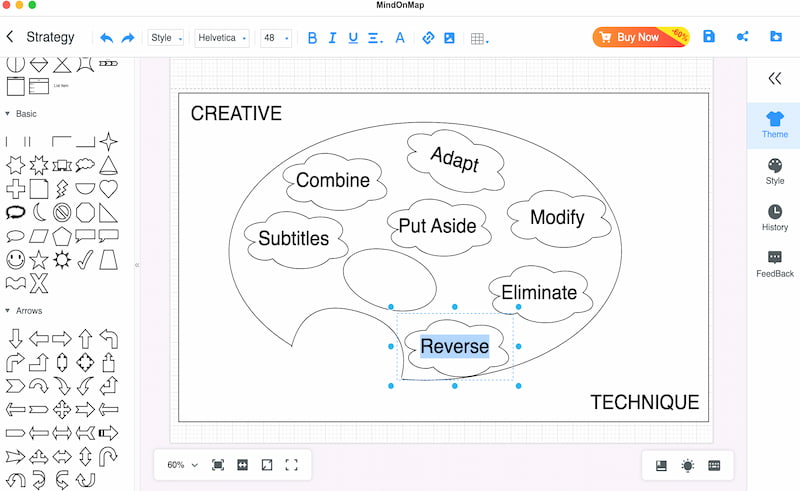800x491 pixels.
Task: Select the heart shape
Action: pos(109,189)
